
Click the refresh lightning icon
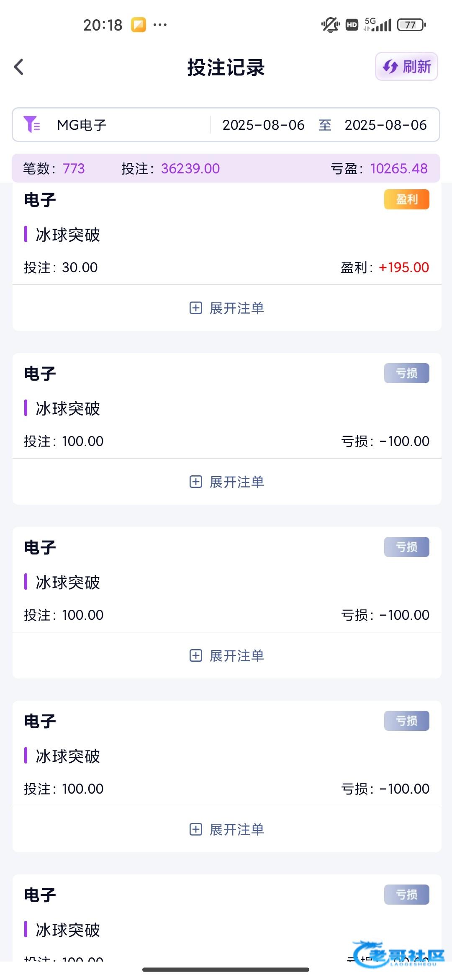tap(390, 67)
